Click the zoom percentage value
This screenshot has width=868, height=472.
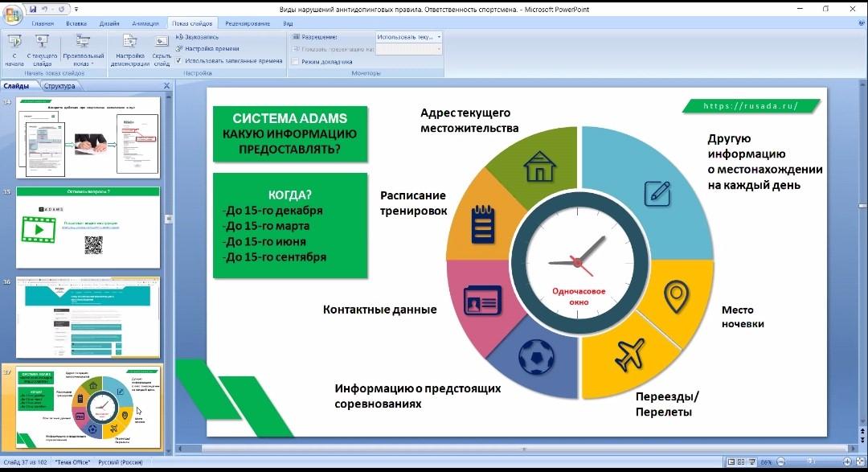point(766,462)
